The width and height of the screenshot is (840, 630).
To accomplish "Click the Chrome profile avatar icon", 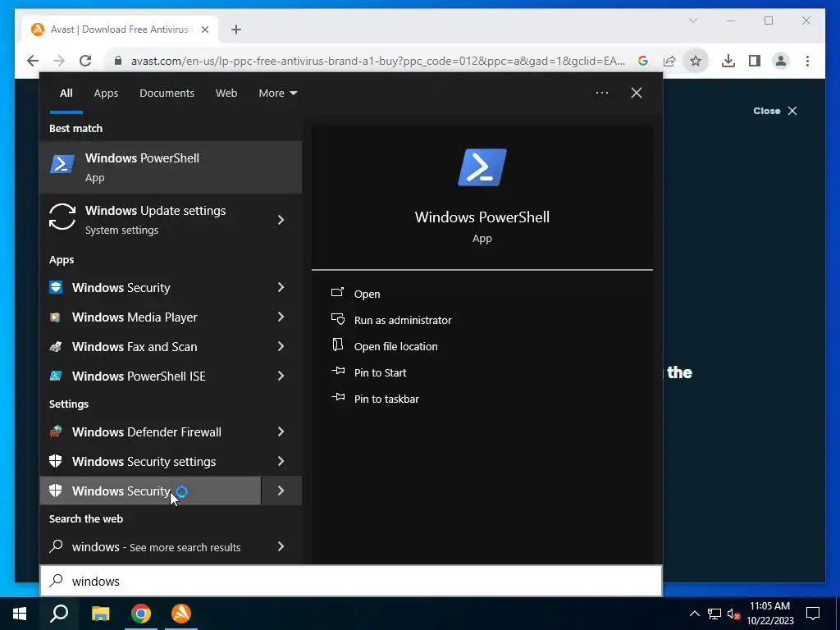I will click(x=781, y=61).
